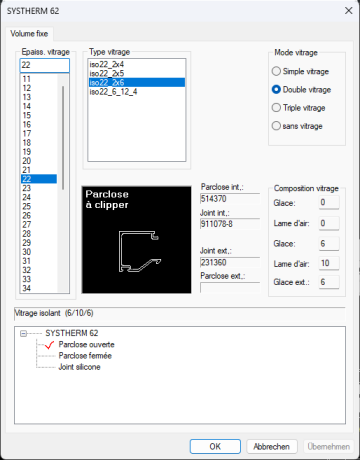Select thickness 17 in list
This screenshot has height=460, width=360.
point(39,133)
